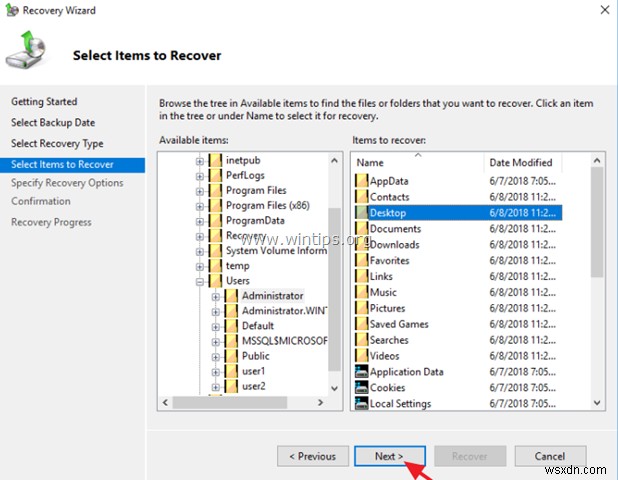Click the user2 folder icon in tree

(231, 386)
